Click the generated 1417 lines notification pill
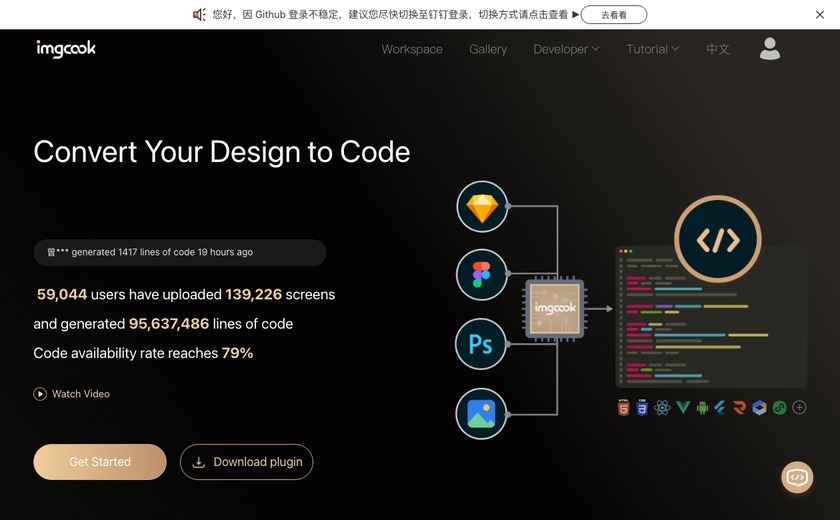840x520 pixels. coord(180,252)
